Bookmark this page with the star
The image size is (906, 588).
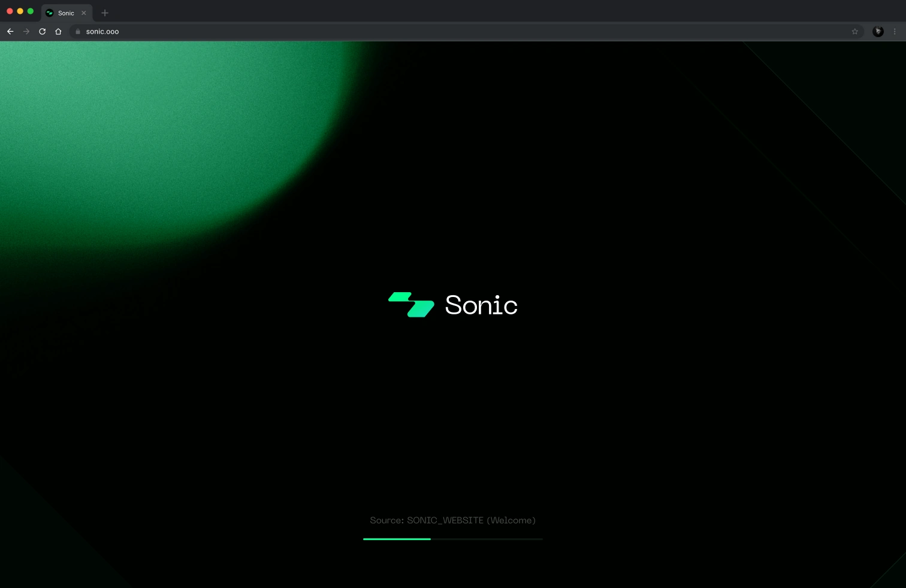point(855,32)
